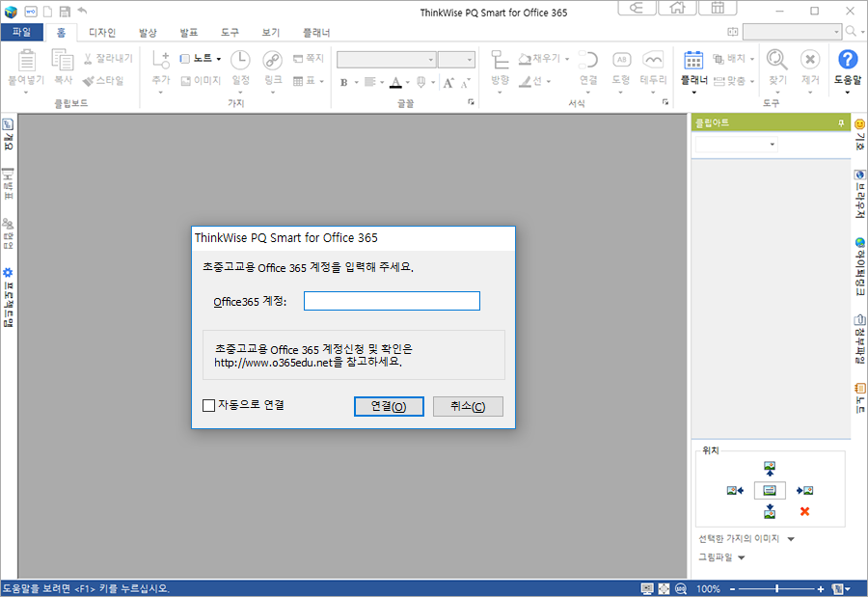Click the Copy (복사) icon
The height and width of the screenshot is (597, 868).
(63, 61)
